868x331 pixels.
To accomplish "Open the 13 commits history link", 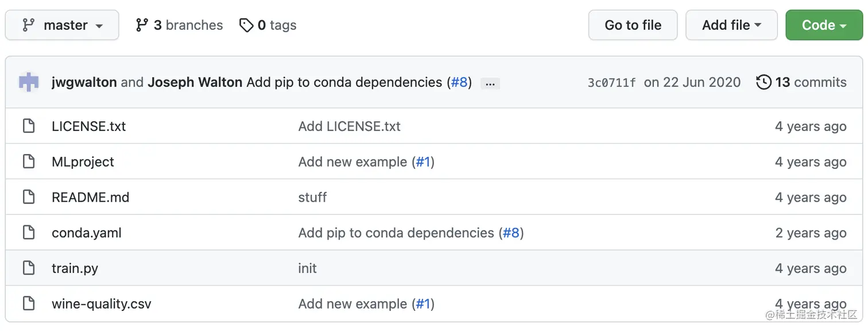I will [x=810, y=82].
